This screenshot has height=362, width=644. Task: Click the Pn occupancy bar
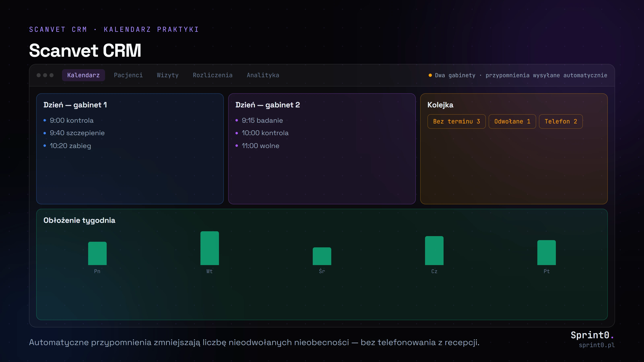click(x=97, y=253)
